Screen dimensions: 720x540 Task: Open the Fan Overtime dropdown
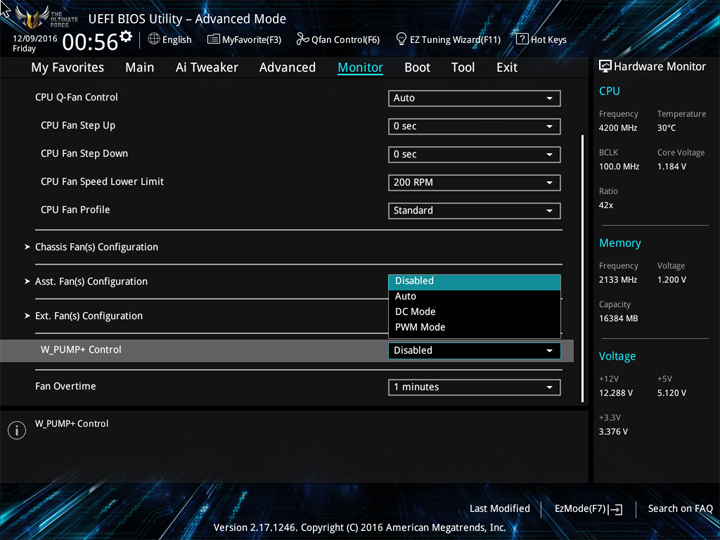pyautogui.click(x=474, y=387)
